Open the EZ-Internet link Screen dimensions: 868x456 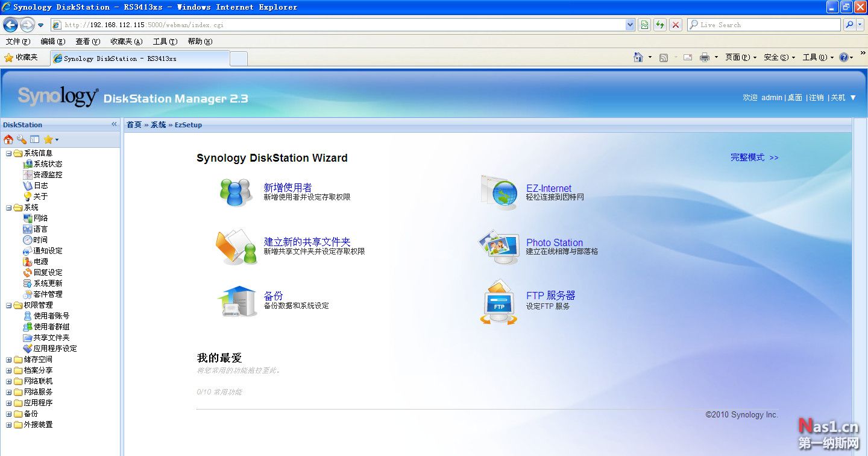click(x=549, y=188)
